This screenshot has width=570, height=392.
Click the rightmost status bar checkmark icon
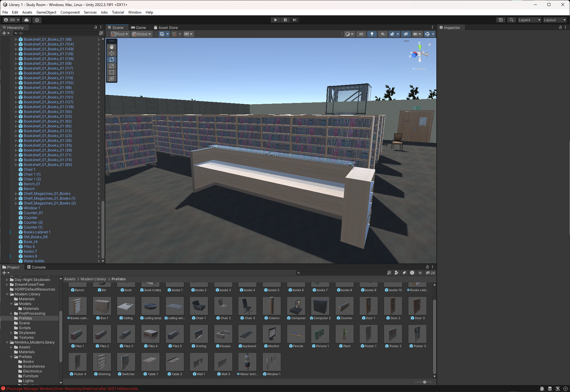coord(565,389)
